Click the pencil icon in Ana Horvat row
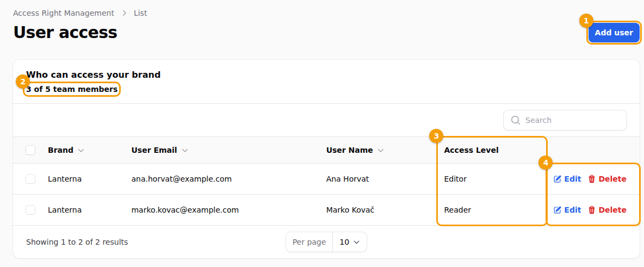644x267 pixels. pyautogui.click(x=558, y=179)
